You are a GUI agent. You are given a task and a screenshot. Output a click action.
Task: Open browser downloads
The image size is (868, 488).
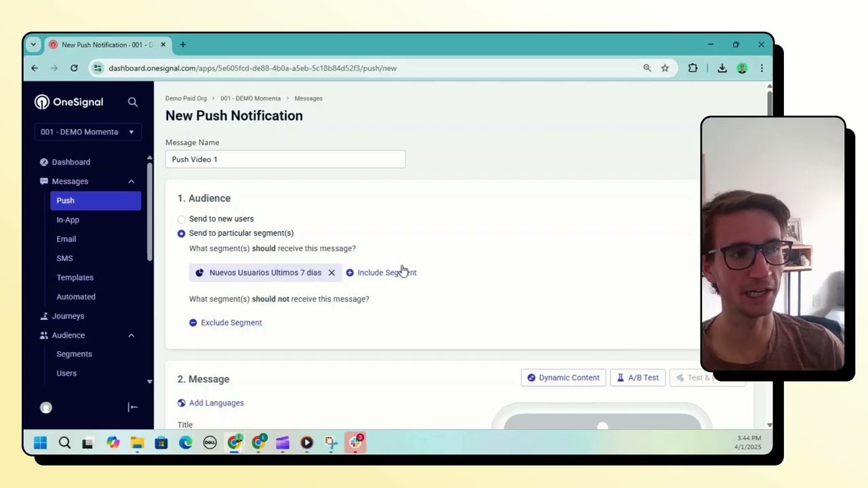tap(722, 68)
